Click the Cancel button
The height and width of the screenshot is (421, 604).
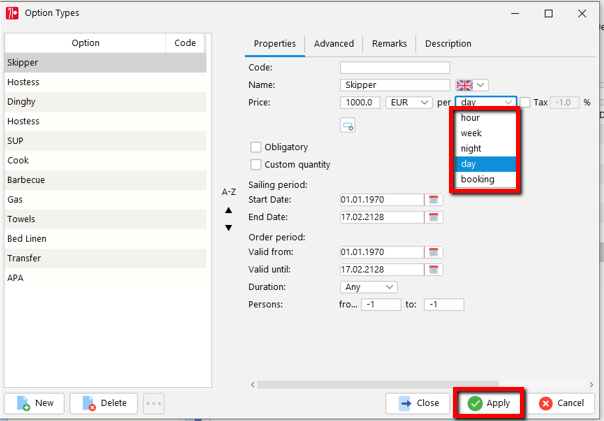pos(561,403)
